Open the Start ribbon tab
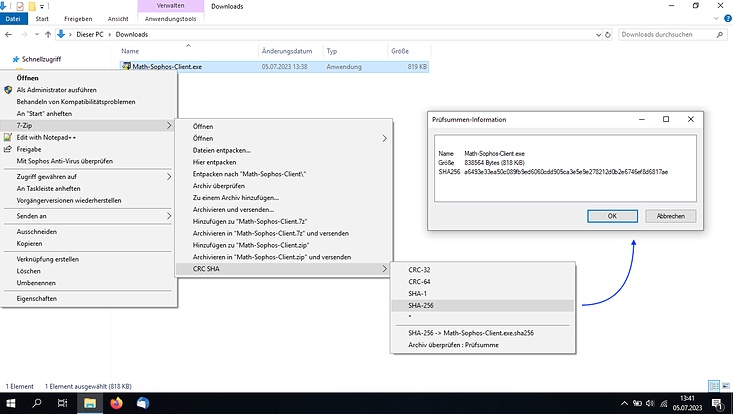Image resolution: width=733 pixels, height=414 pixels. click(42, 19)
